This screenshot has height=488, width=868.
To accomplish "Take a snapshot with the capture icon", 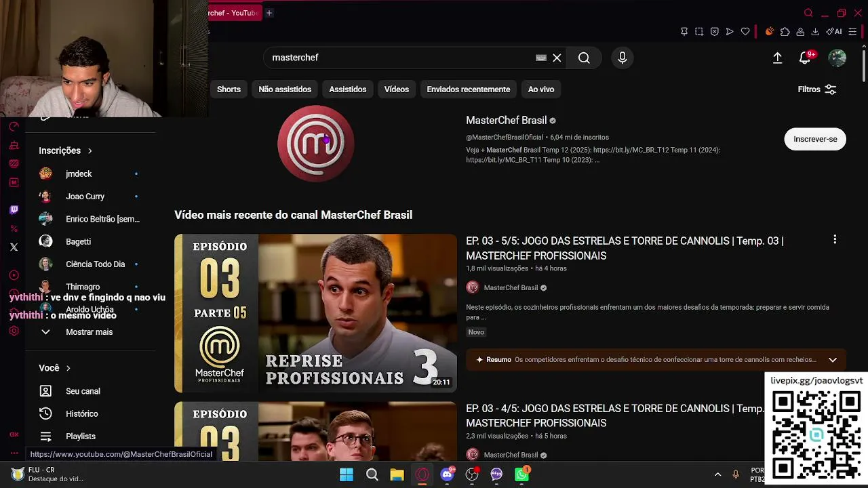I will [699, 31].
